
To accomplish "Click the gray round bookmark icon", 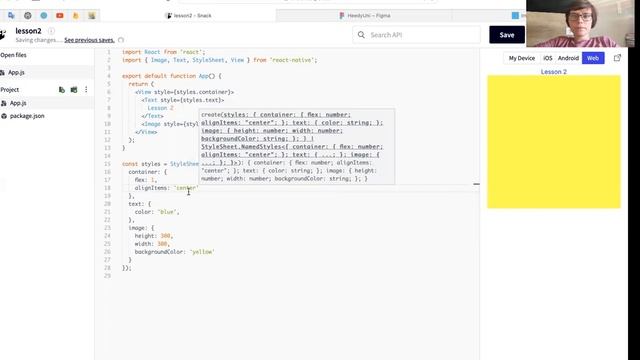I will pyautogui.click(x=27, y=16).
